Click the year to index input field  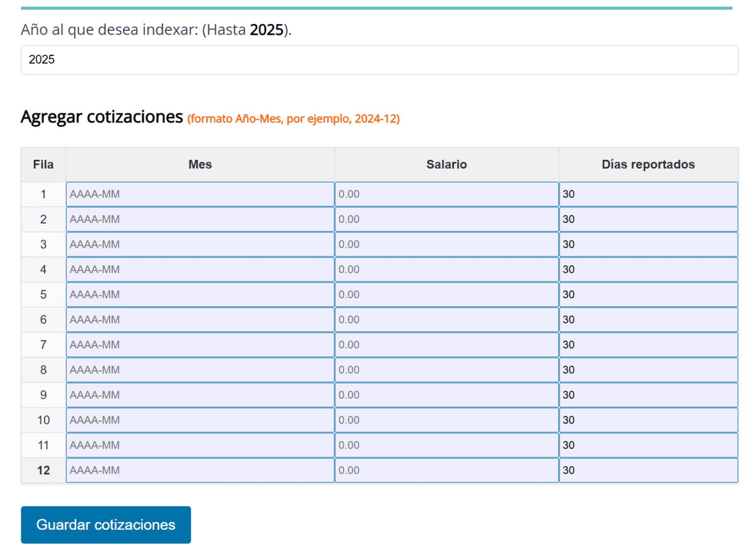[379, 60]
